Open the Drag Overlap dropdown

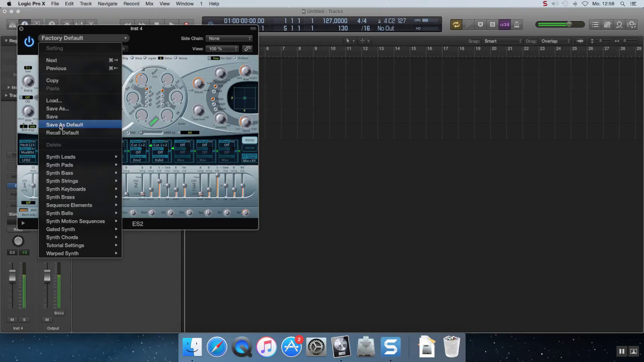[555, 41]
